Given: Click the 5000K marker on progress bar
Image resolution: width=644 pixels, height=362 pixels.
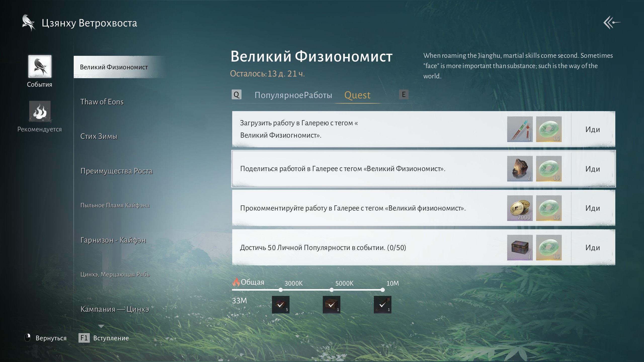Looking at the screenshot, I should (x=332, y=290).
